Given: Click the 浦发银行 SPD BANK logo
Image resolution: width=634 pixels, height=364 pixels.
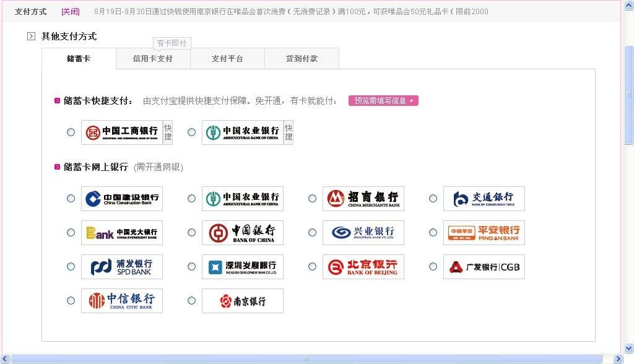Looking at the screenshot, I should 121,266.
